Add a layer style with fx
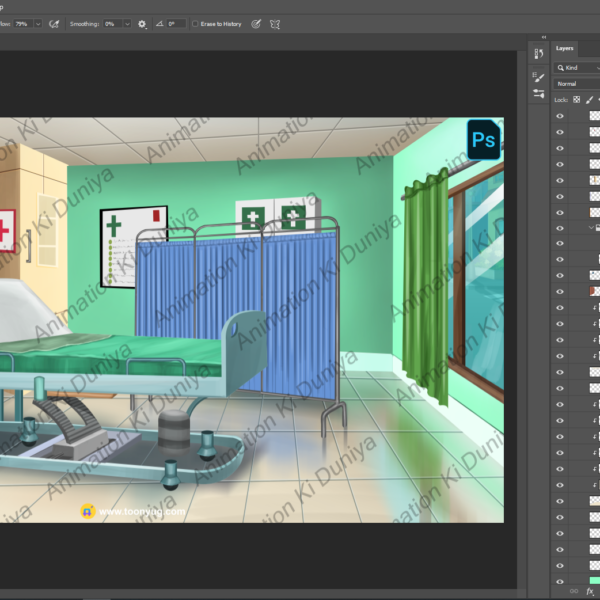This screenshot has height=600, width=600. click(590, 591)
